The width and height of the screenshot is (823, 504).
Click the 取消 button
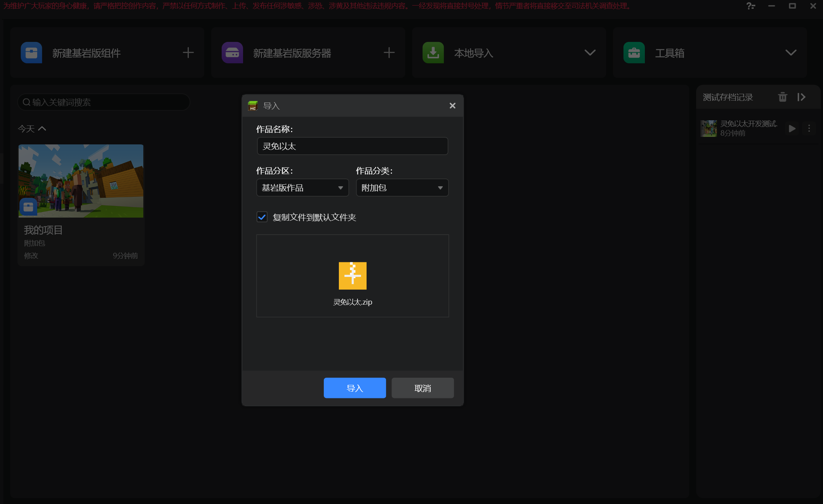pos(422,388)
